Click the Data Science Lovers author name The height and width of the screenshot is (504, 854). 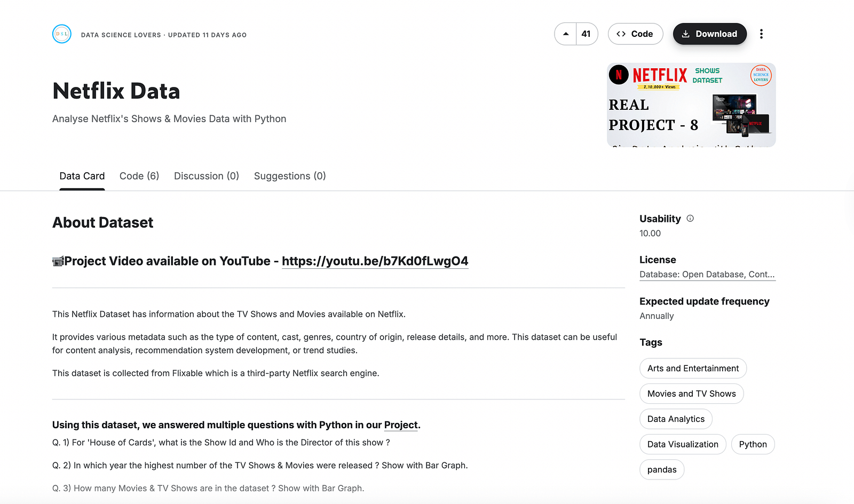pos(121,35)
